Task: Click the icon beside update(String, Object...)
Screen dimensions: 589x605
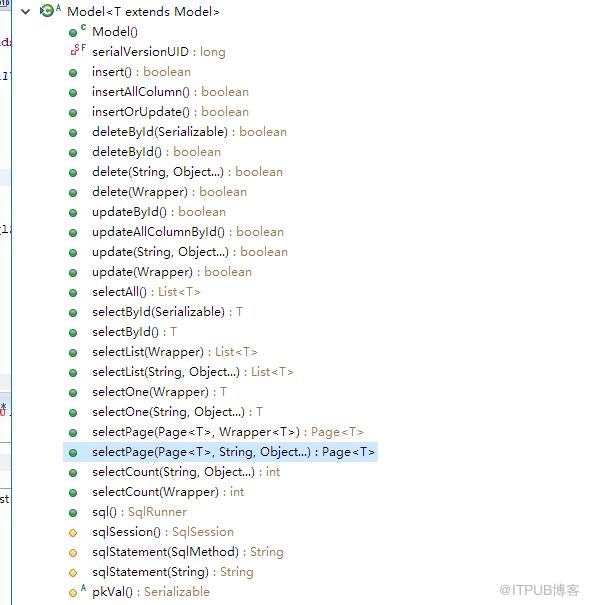Action: pyautogui.click(x=73, y=253)
